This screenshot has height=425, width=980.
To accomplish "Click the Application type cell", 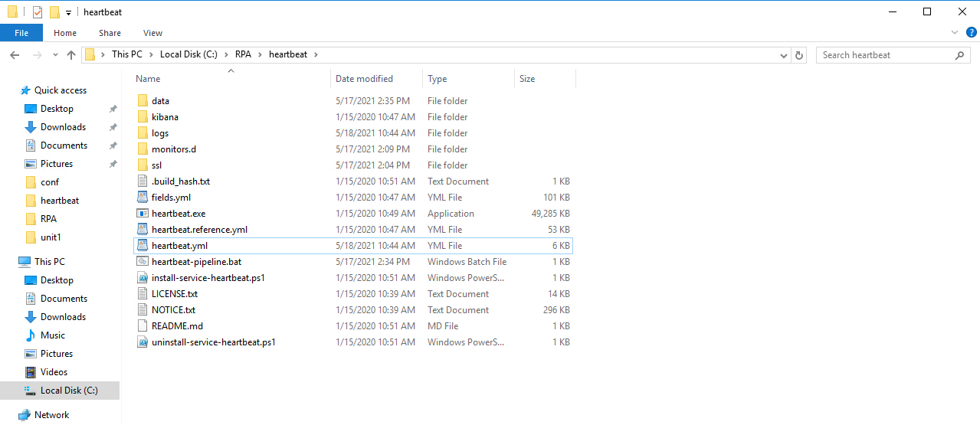I will pos(451,214).
